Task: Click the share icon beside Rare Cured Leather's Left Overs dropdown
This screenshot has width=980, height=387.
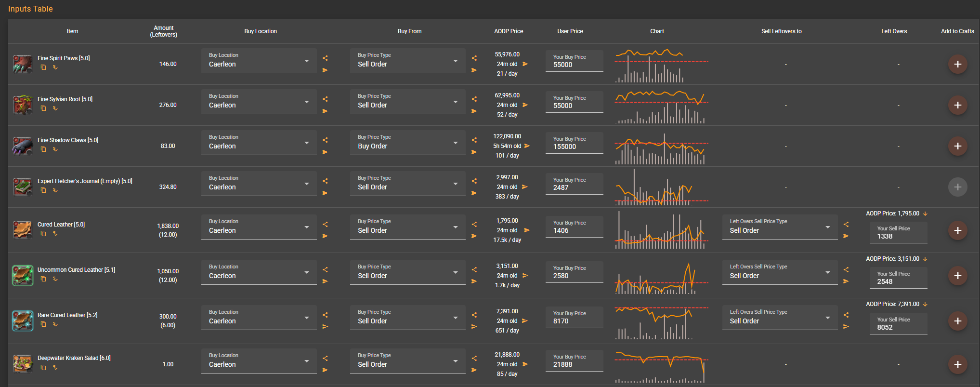Action: [846, 315]
